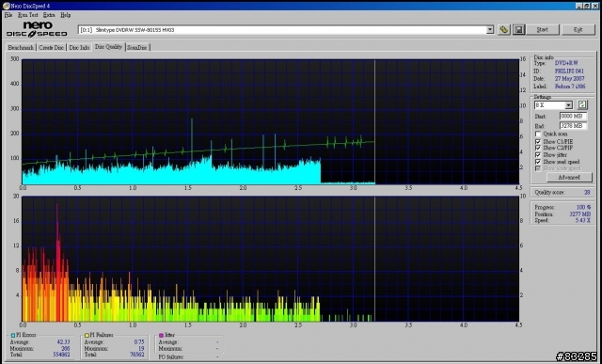This screenshot has height=364, width=602.
Task: Open the Extra menu
Action: click(x=49, y=15)
